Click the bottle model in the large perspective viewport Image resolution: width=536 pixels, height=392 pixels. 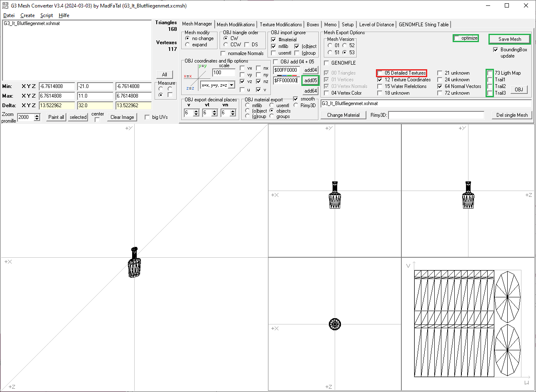coord(134,262)
